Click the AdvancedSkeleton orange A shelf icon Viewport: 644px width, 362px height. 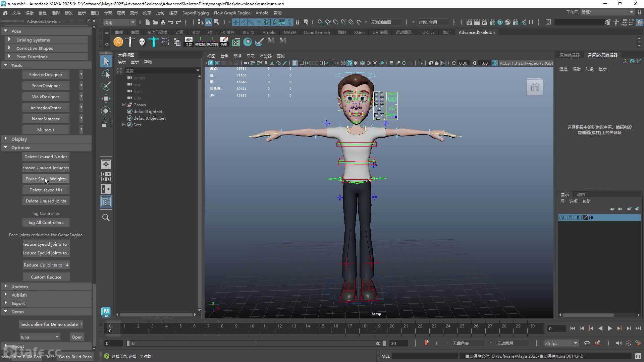tap(118, 42)
